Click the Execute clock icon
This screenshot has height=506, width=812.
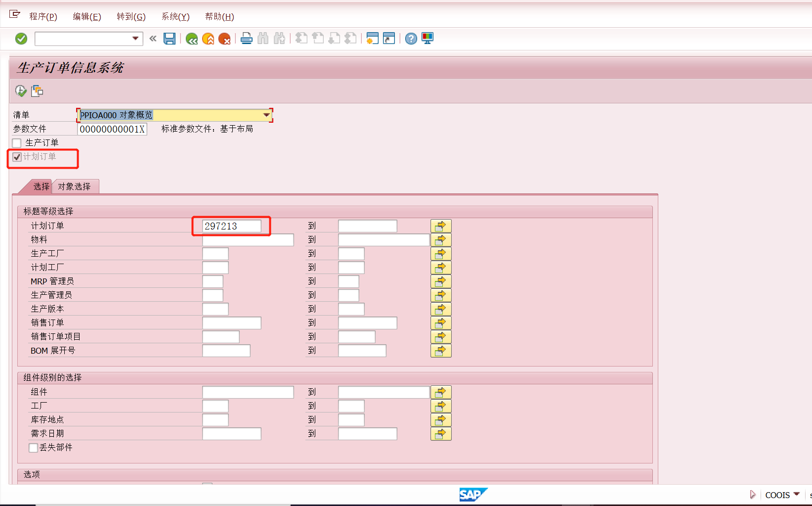click(x=21, y=91)
